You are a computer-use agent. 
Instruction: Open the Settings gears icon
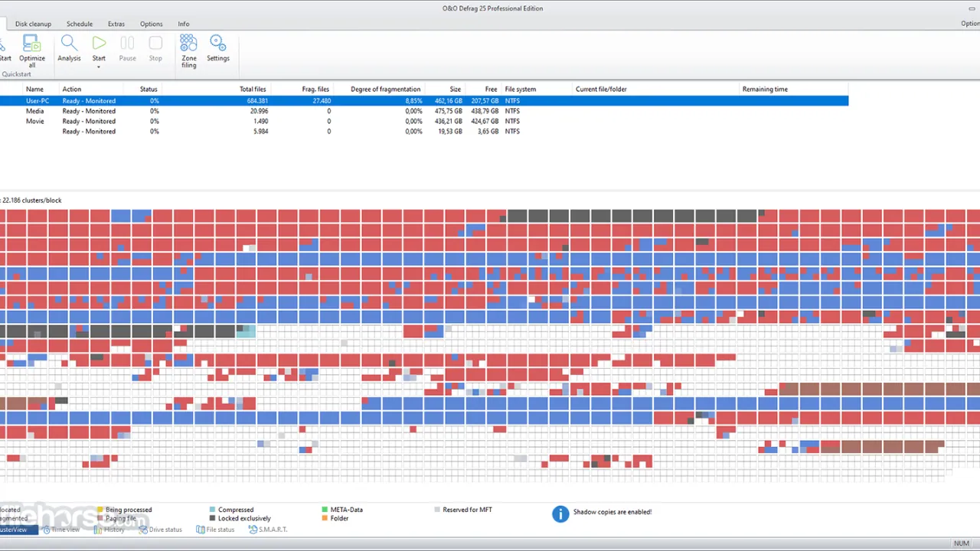[x=217, y=43]
